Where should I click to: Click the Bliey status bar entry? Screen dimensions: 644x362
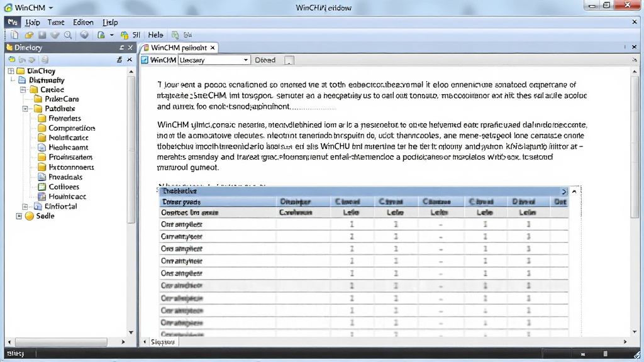16,353
